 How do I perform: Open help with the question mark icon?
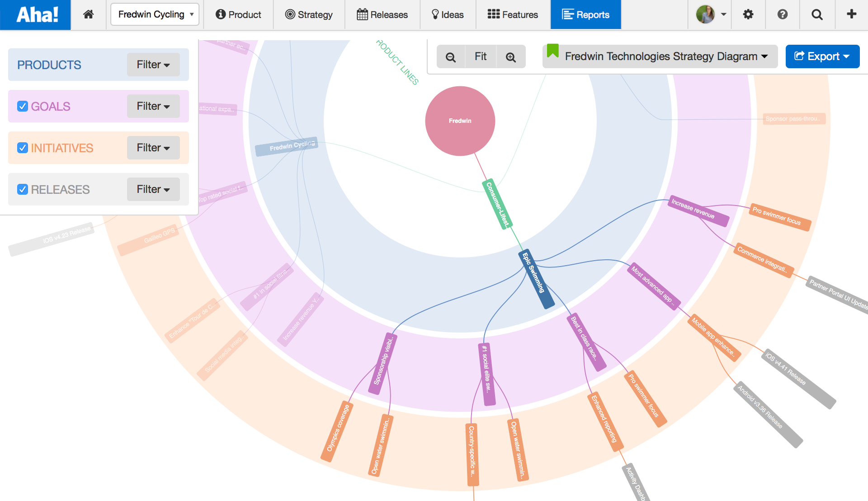pyautogui.click(x=782, y=14)
